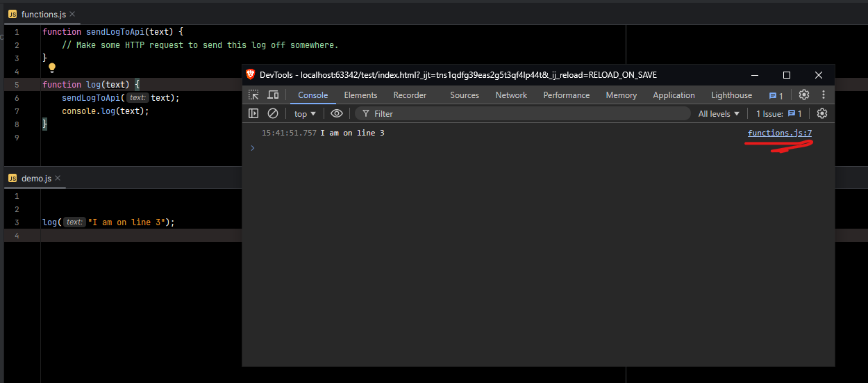Open DevTools three-dot customize menu
The image size is (868, 383).
pyautogui.click(x=824, y=95)
